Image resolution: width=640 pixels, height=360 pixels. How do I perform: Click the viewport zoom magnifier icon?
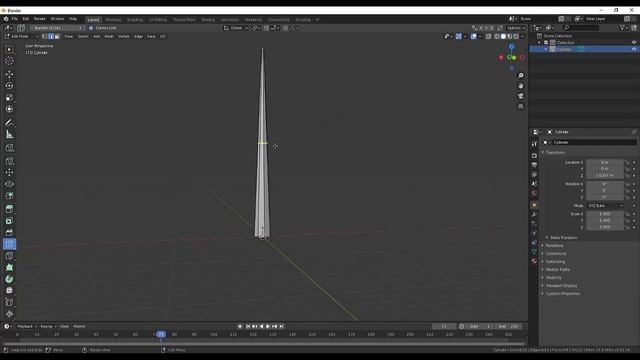520,76
